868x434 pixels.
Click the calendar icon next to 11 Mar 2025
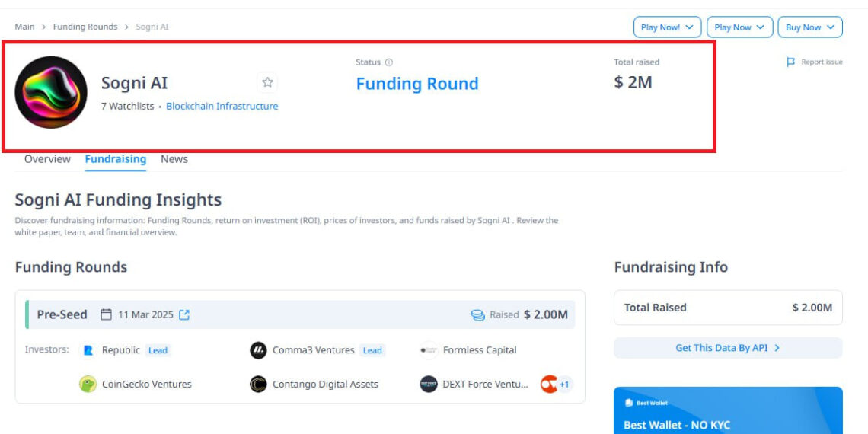(x=106, y=314)
